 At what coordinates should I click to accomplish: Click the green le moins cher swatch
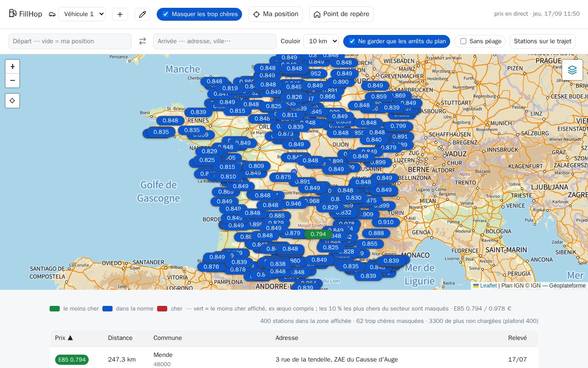point(55,309)
